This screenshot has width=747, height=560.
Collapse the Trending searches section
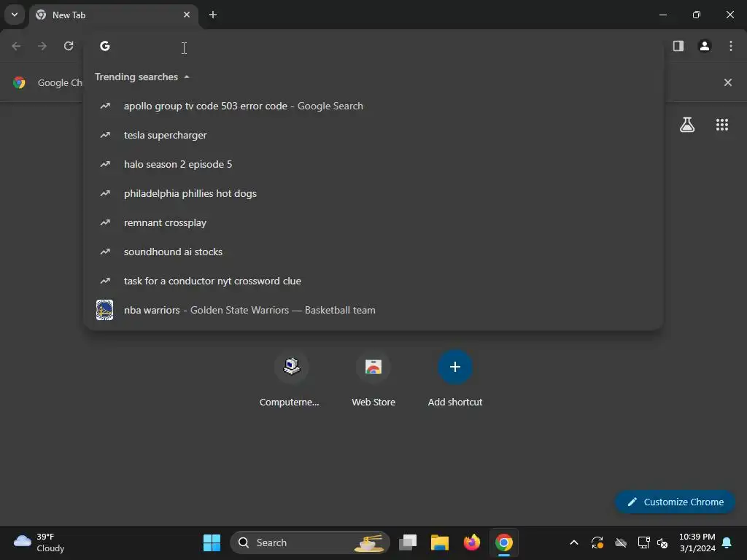(x=142, y=77)
